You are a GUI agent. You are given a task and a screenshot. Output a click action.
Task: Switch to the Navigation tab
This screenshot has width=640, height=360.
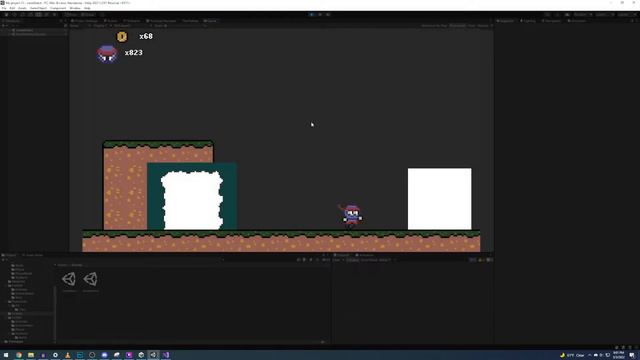[x=551, y=21]
